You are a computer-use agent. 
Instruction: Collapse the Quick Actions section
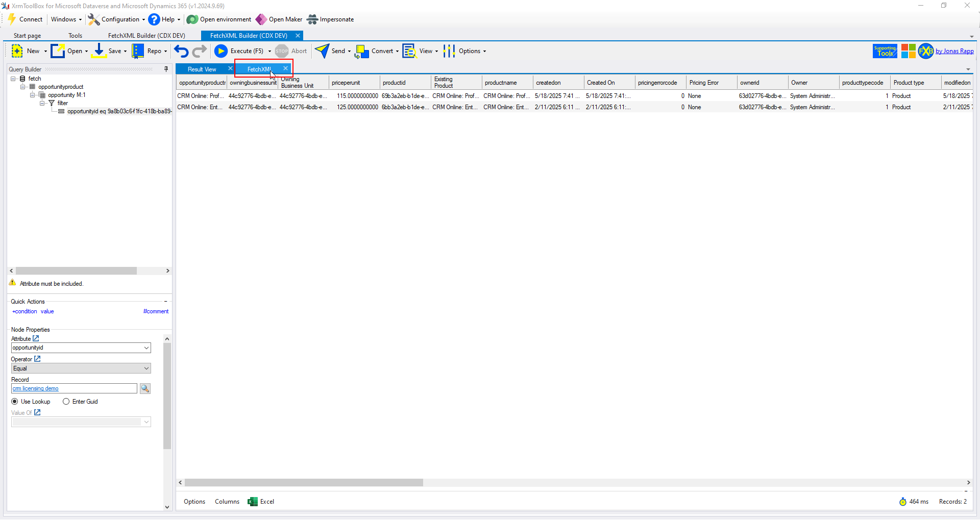(x=166, y=302)
